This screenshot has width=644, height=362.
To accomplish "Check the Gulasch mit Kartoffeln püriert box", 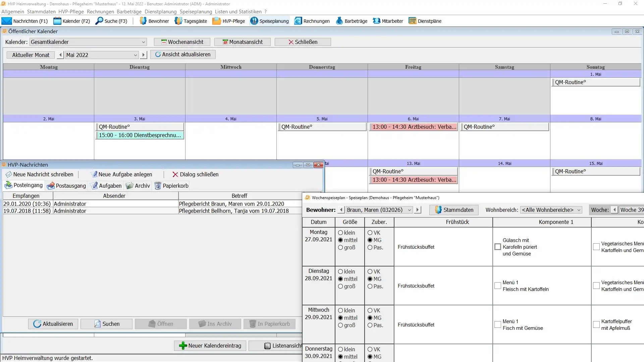I will (x=498, y=247).
